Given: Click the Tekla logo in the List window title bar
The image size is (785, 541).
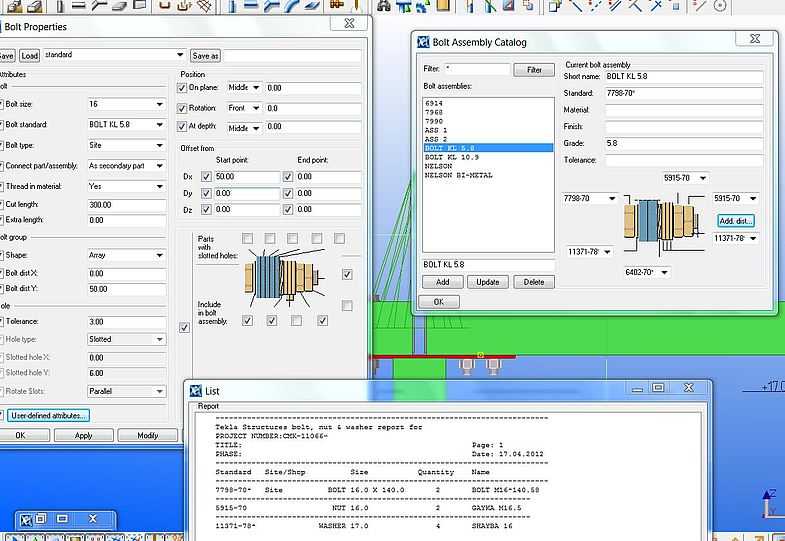Looking at the screenshot, I should point(196,390).
